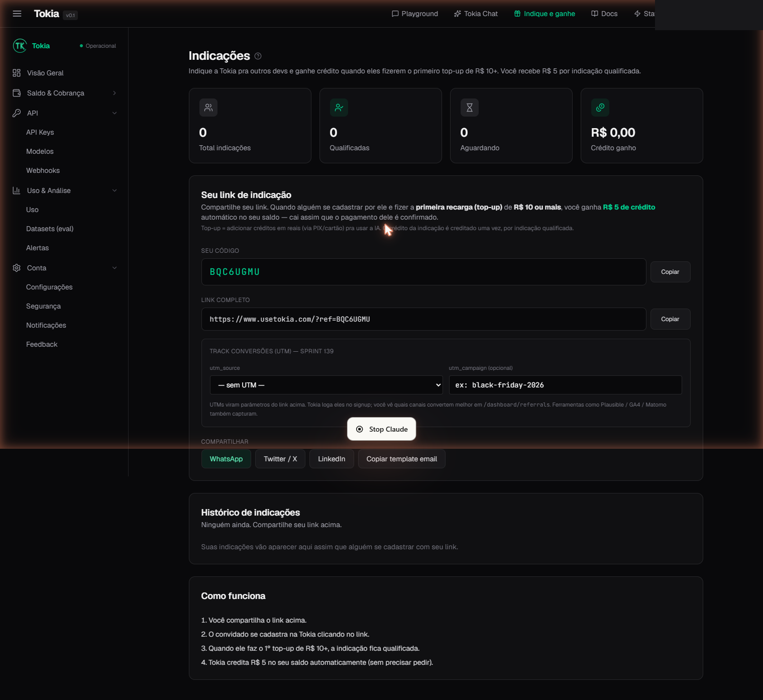Copy the referral code BQC6UGMU
This screenshot has width=763, height=700.
[670, 272]
